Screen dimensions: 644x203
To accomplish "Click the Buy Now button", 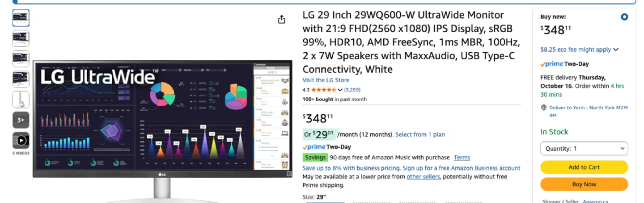I will click(x=584, y=184).
